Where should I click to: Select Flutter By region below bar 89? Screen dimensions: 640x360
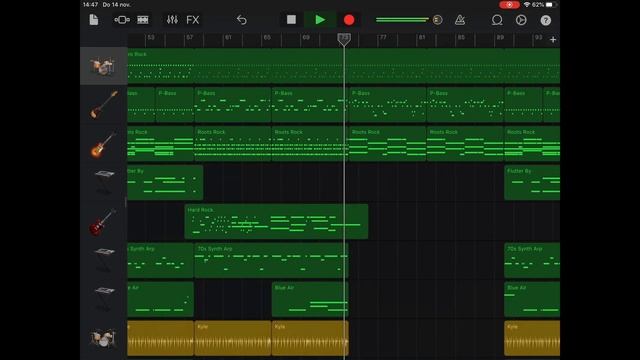click(x=532, y=182)
